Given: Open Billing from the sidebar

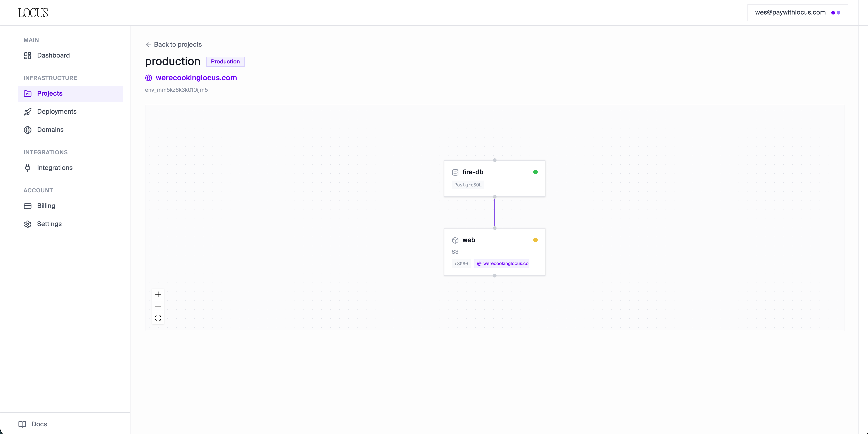Looking at the screenshot, I should click(46, 206).
